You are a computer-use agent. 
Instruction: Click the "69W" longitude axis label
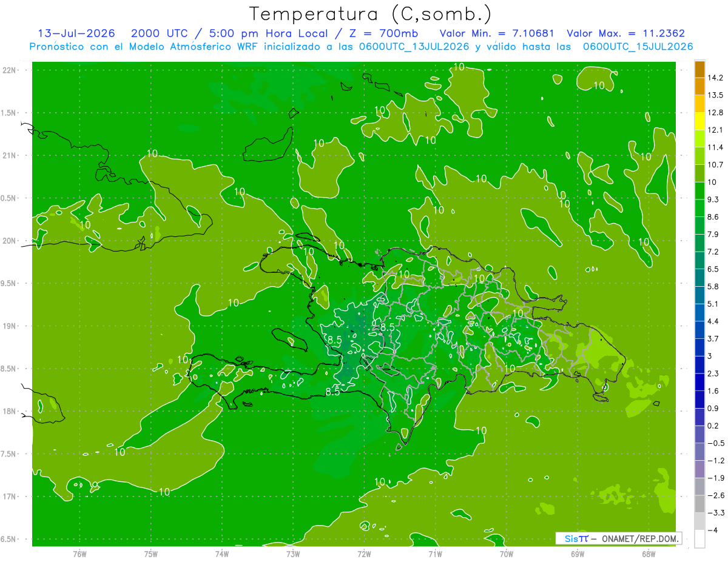(x=578, y=554)
